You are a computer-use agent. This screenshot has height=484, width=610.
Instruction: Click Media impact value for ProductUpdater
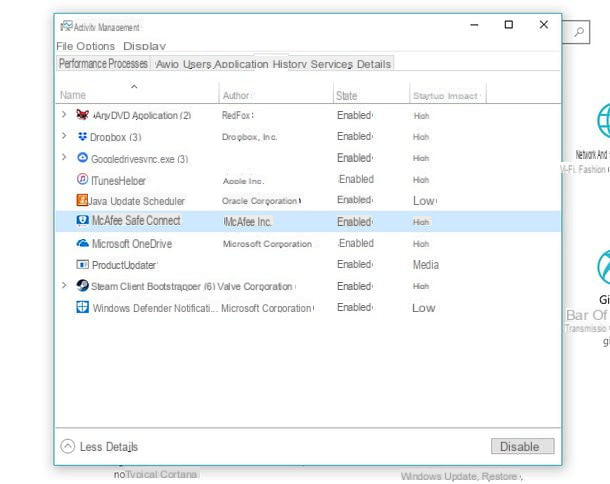point(426,265)
